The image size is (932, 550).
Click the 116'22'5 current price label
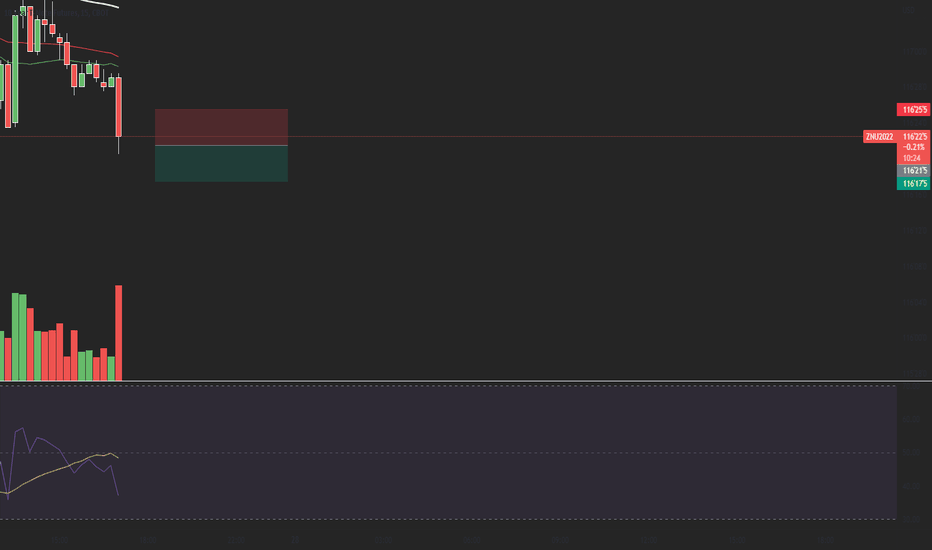click(914, 137)
